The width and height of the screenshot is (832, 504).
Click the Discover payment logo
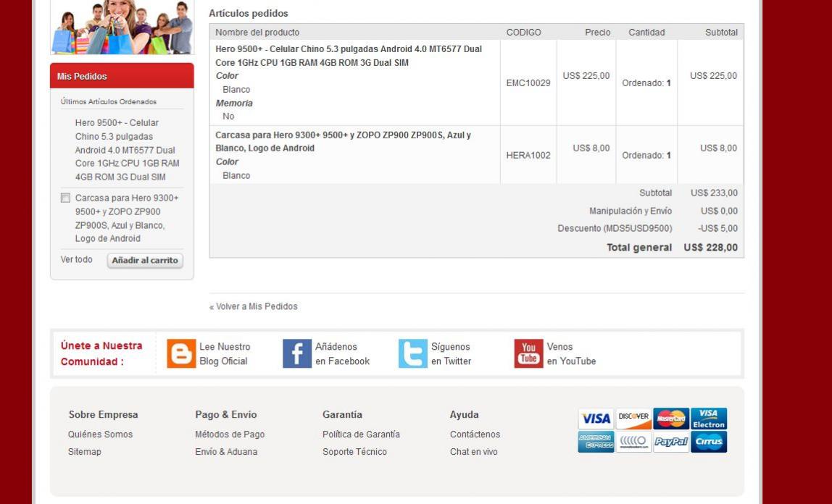coord(633,419)
